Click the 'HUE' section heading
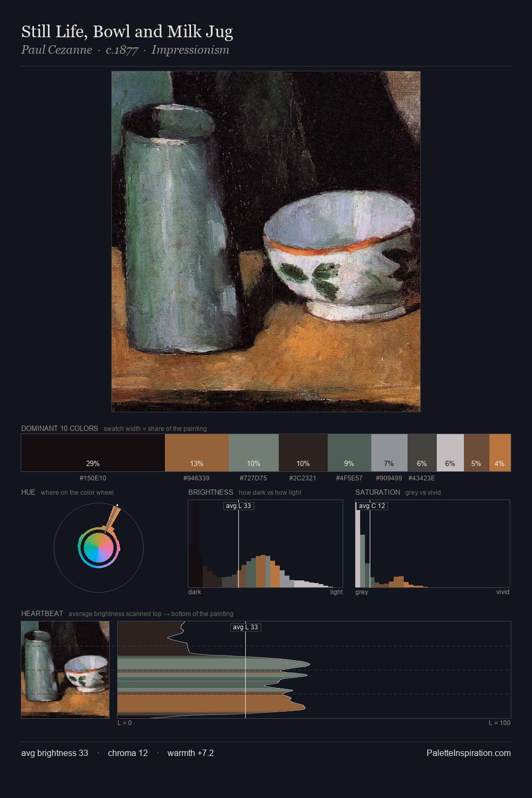This screenshot has width=532, height=798. [28, 492]
